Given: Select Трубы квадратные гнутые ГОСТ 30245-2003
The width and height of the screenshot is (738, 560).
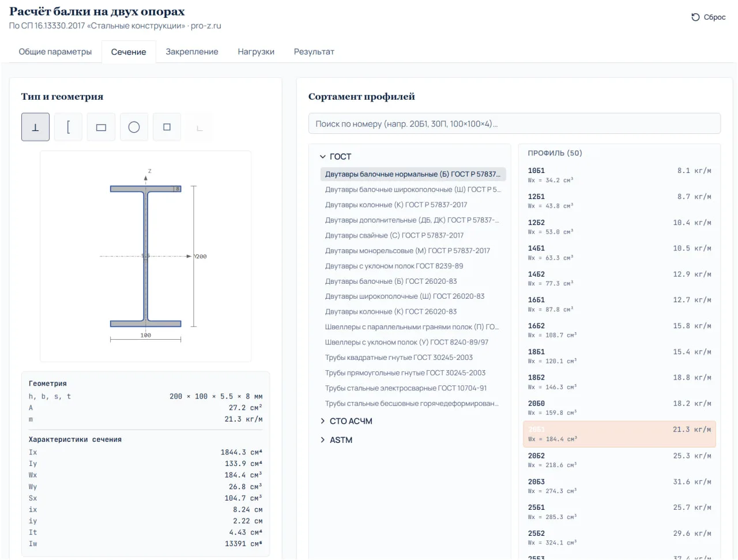Looking at the screenshot, I should click(413, 358).
